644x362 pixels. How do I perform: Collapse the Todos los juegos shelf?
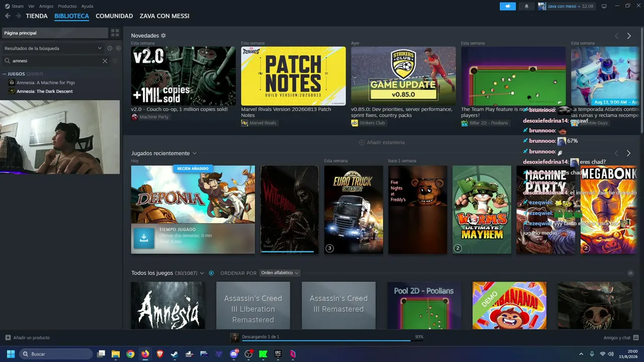click(x=630, y=273)
